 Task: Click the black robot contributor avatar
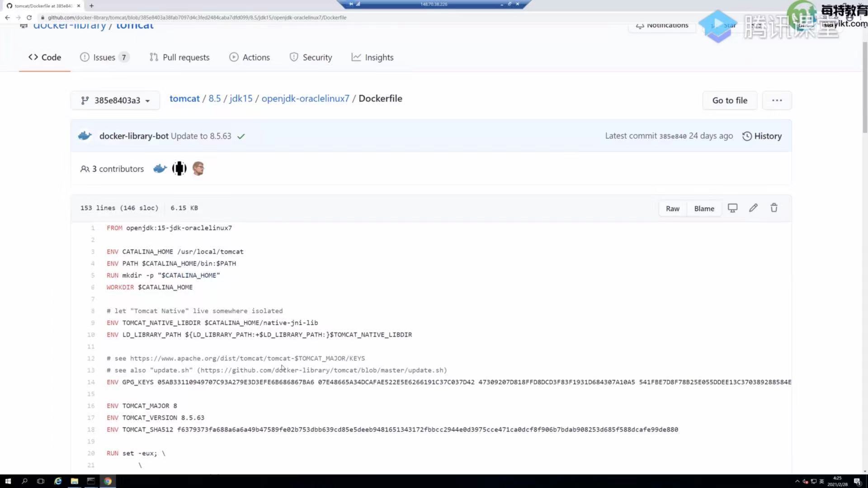179,169
